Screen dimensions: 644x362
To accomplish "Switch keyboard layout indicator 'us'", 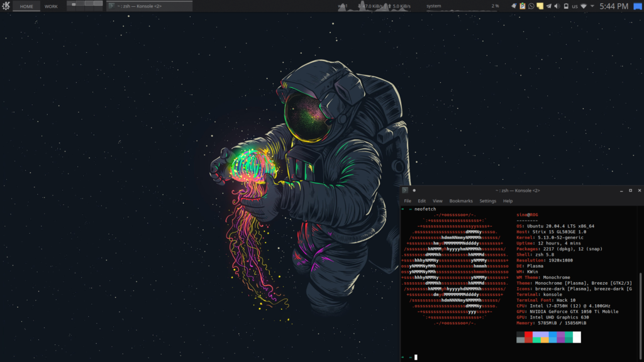I will (x=574, y=6).
